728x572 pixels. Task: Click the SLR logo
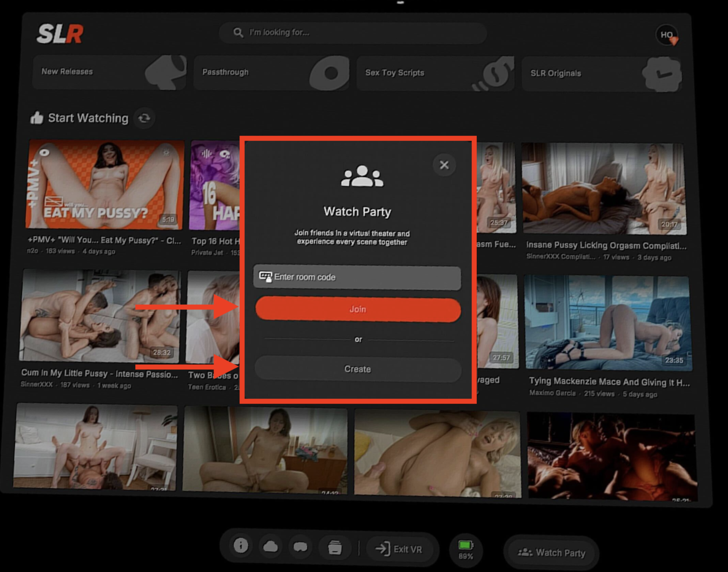[x=60, y=34]
